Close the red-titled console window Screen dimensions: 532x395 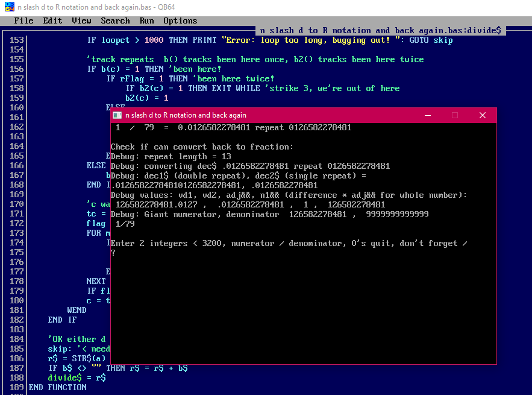coord(482,115)
